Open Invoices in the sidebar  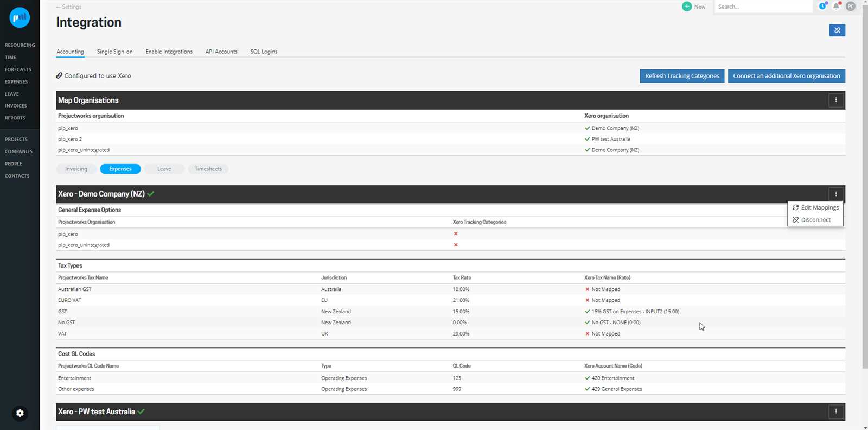16,106
